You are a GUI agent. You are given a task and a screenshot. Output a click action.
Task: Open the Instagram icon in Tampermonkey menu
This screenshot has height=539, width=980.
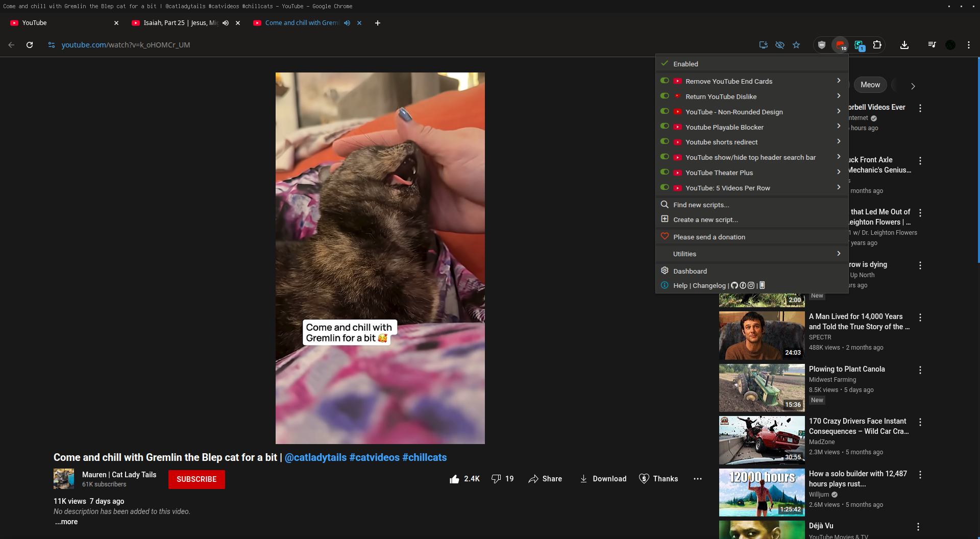pyautogui.click(x=751, y=285)
